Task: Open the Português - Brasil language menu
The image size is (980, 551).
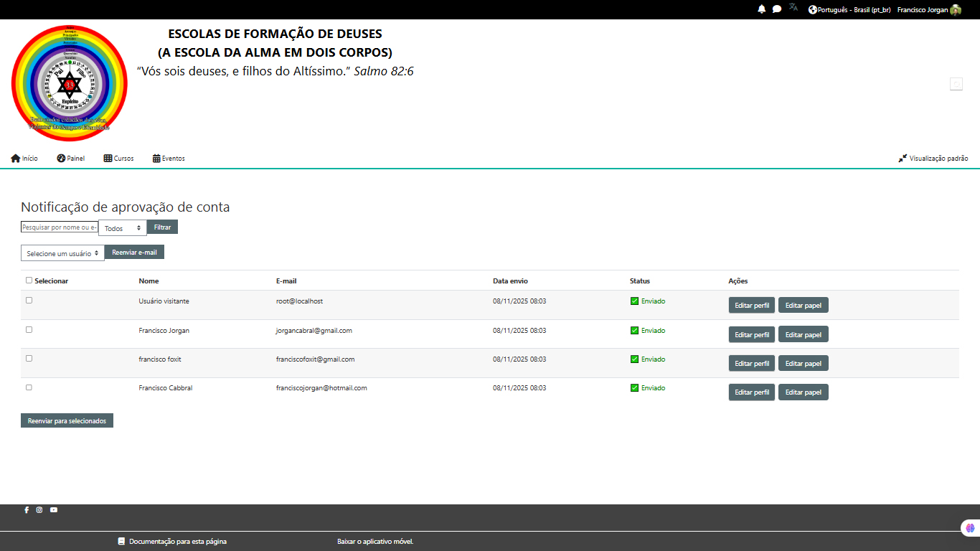Action: [x=850, y=10]
